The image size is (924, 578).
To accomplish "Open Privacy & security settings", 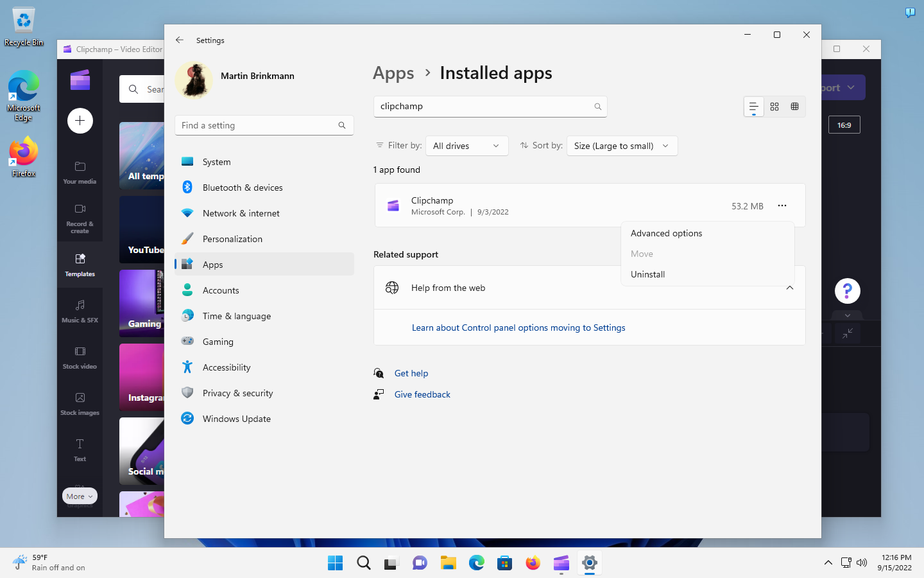I will coord(264,393).
